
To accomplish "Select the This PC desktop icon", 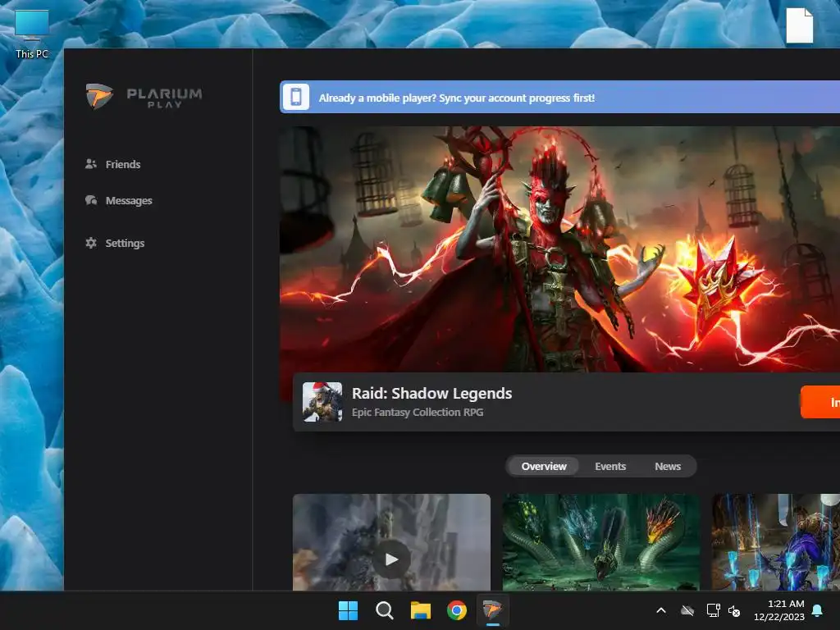I will click(x=32, y=33).
